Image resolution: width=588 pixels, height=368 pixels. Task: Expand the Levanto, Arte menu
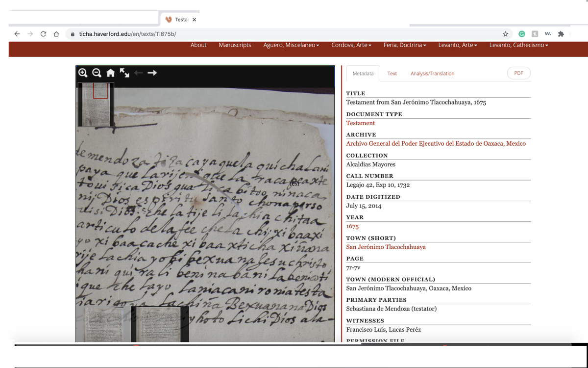point(458,45)
